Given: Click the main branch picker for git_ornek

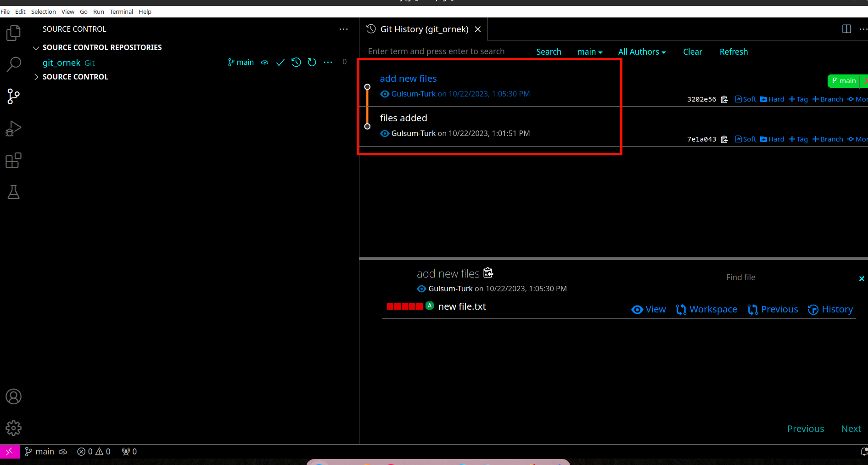Looking at the screenshot, I should (241, 62).
